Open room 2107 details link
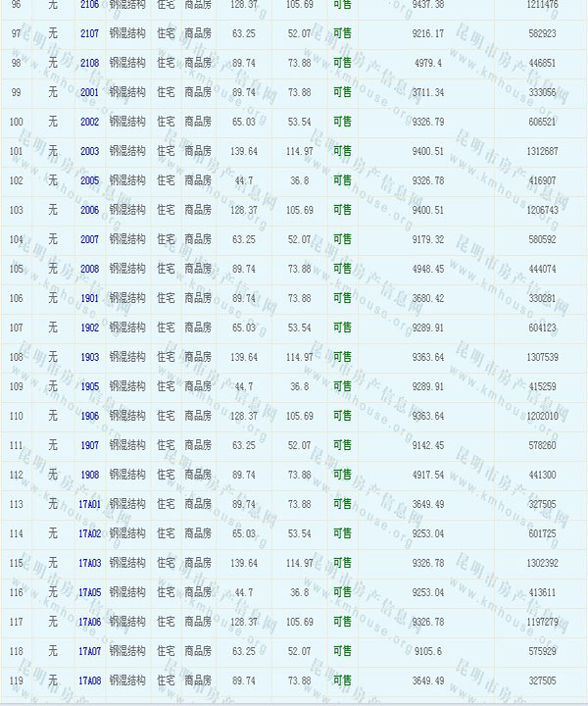Viewport: 588px width, 706px height. [89, 33]
